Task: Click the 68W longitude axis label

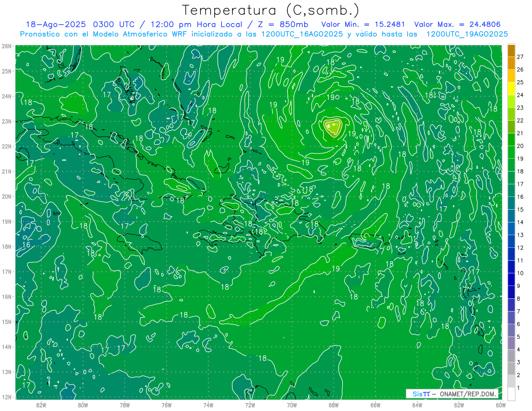Action: click(333, 405)
